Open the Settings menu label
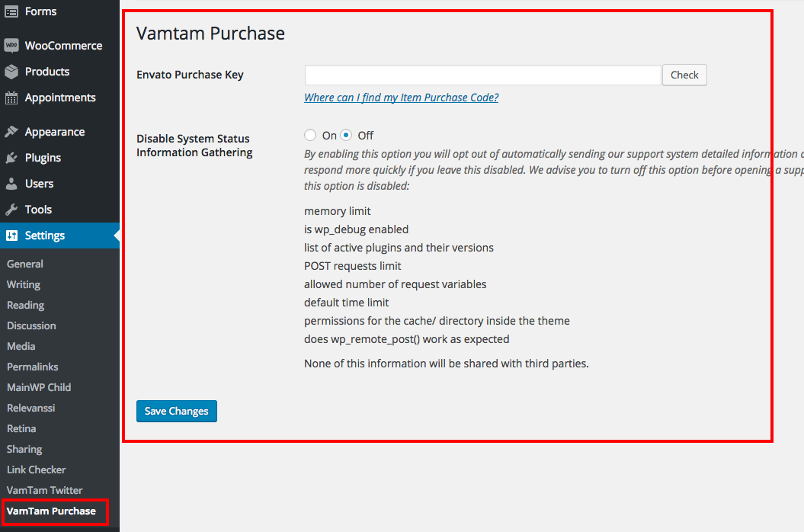Screen dimensions: 804x532 tap(45, 236)
